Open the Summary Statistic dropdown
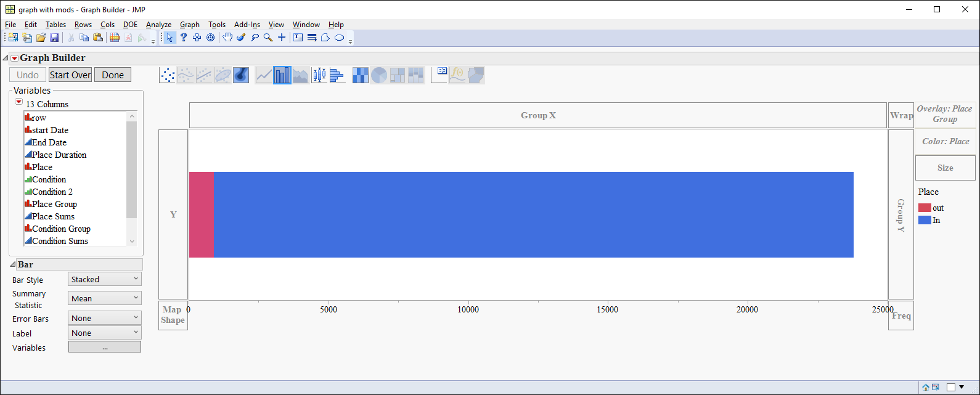The width and height of the screenshot is (980, 395). 105,298
